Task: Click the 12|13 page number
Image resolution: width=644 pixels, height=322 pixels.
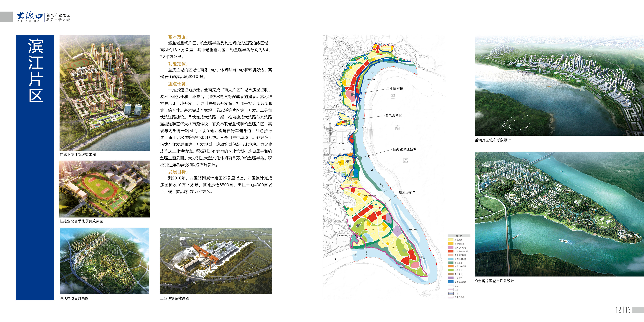Action: [623, 310]
